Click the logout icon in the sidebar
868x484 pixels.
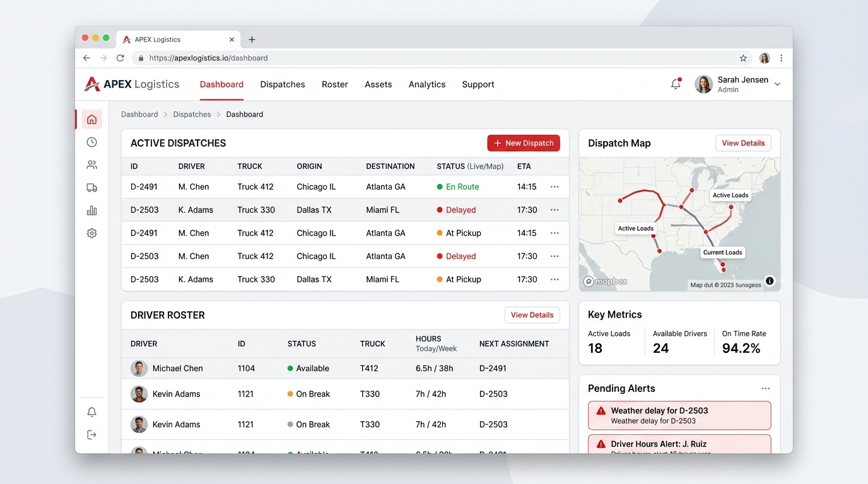pos(91,435)
